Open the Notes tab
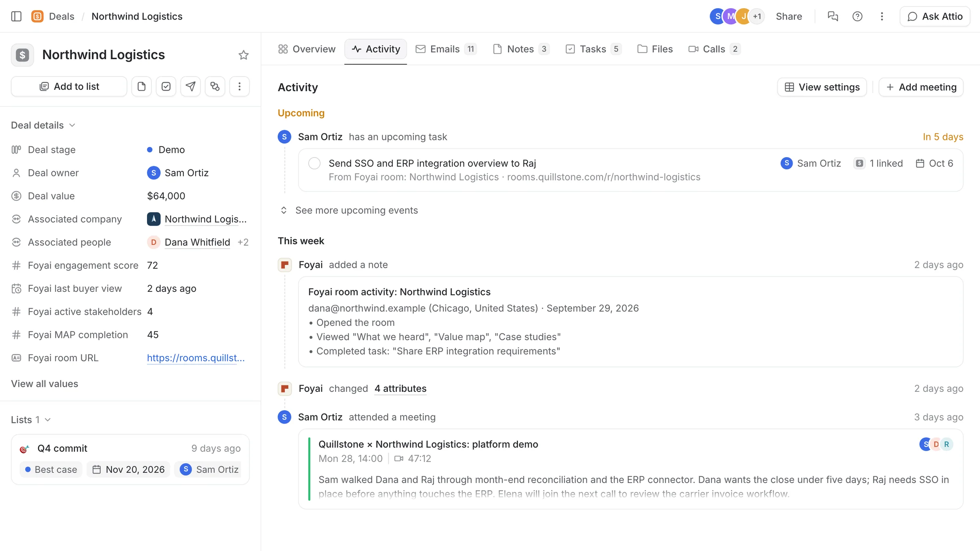980x551 pixels. tap(521, 49)
